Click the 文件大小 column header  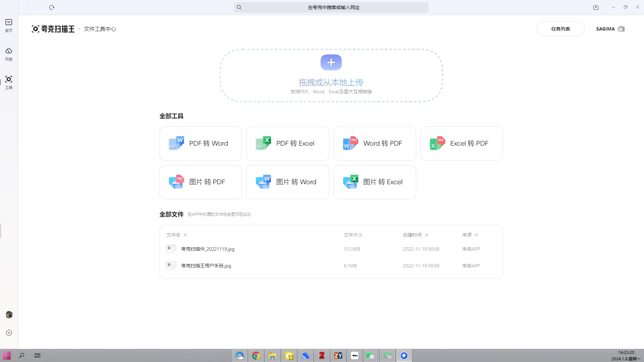[x=353, y=235]
